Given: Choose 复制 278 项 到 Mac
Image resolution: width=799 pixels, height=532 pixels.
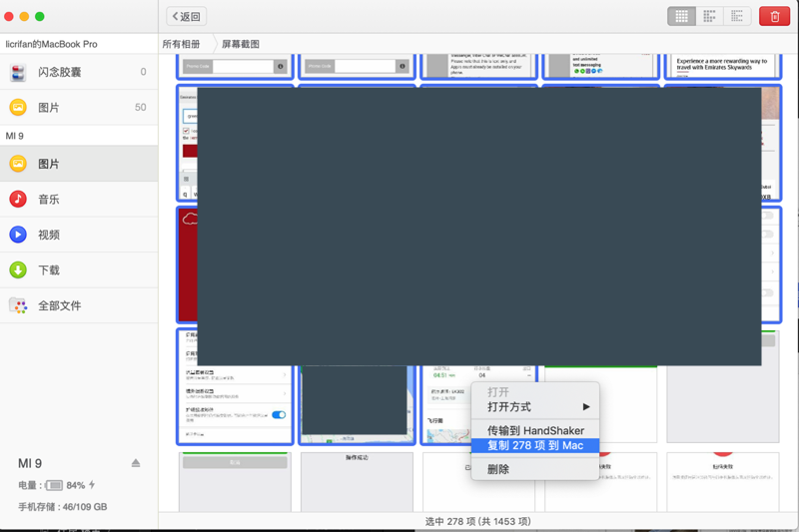Looking at the screenshot, I should (x=535, y=445).
